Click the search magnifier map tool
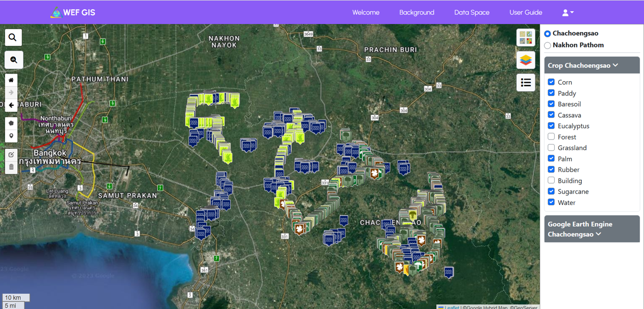Viewport: 644px width, 309px height. [x=13, y=37]
